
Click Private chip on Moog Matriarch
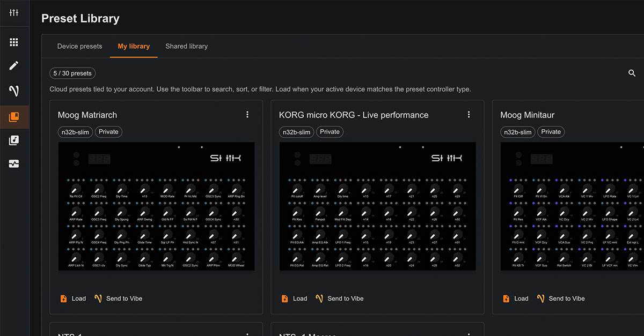(x=108, y=132)
